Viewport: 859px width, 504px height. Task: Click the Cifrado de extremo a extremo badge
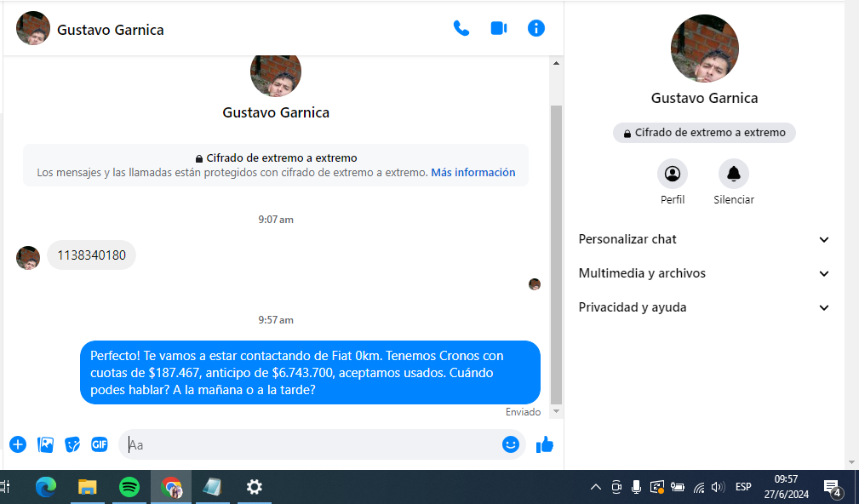click(704, 133)
